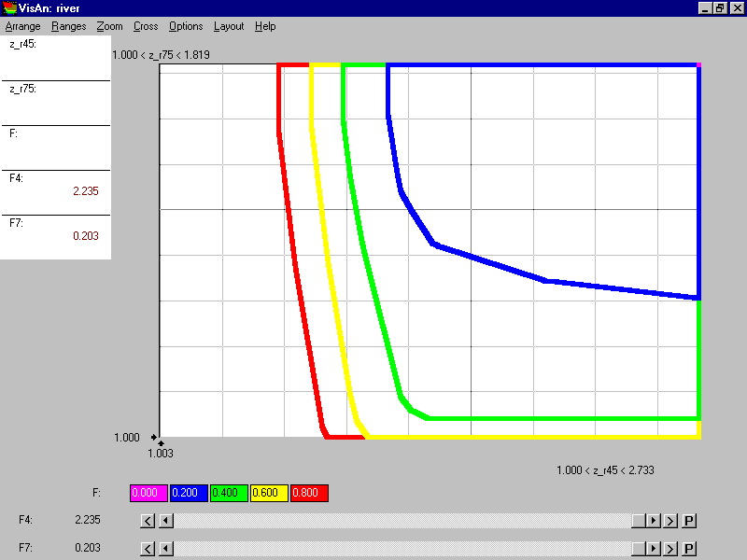Click the 1.000 y-axis value label
This screenshot has width=747, height=560.
pos(127,438)
